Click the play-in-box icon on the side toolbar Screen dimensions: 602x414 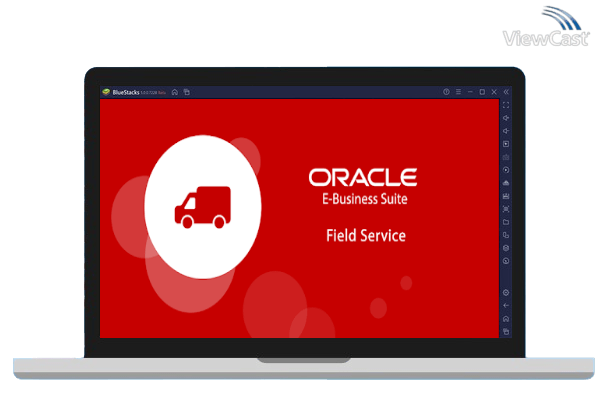506,144
